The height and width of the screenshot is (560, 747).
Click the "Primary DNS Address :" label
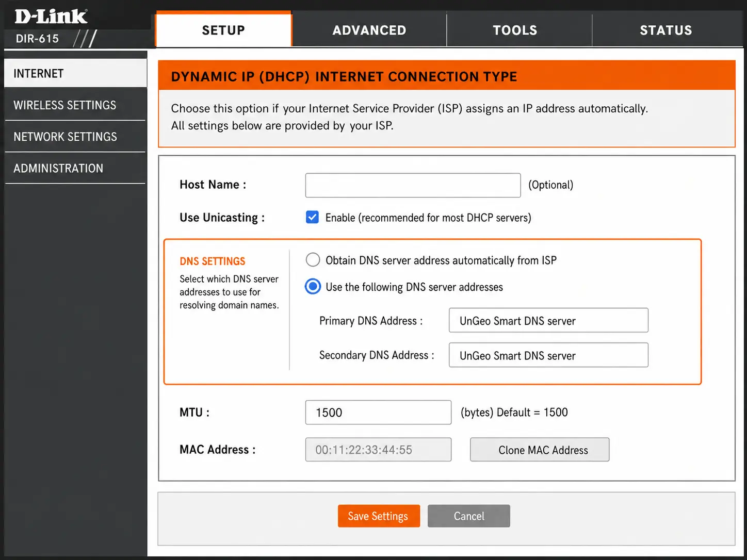(x=371, y=321)
